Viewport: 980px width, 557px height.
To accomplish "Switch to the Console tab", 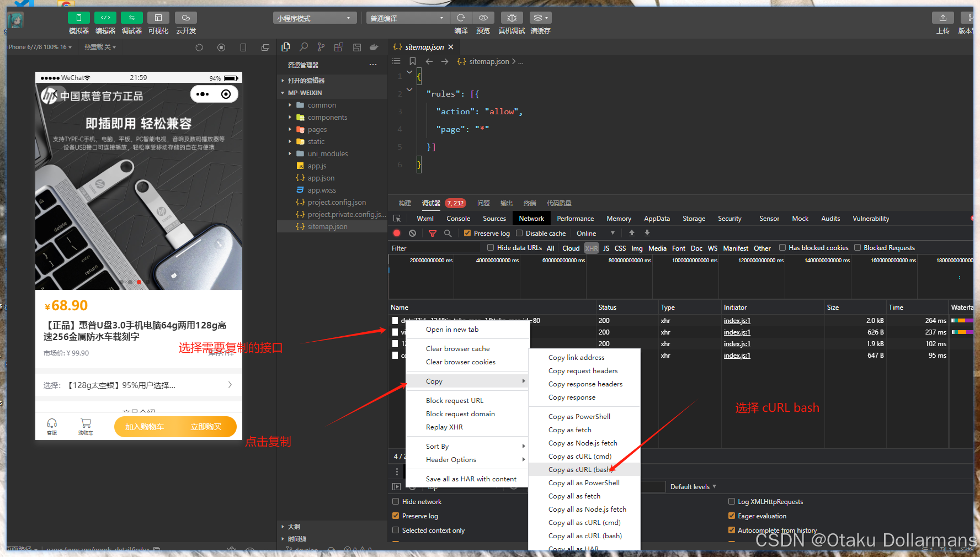I will 458,218.
